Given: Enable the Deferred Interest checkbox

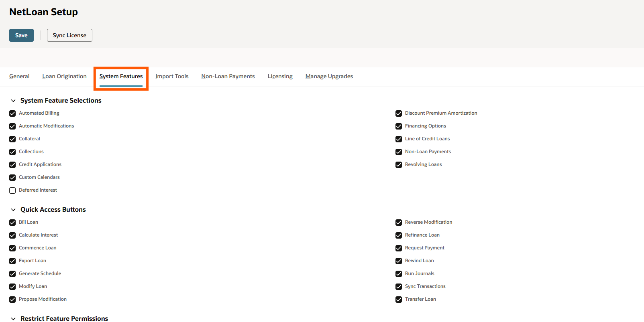Looking at the screenshot, I should point(12,190).
